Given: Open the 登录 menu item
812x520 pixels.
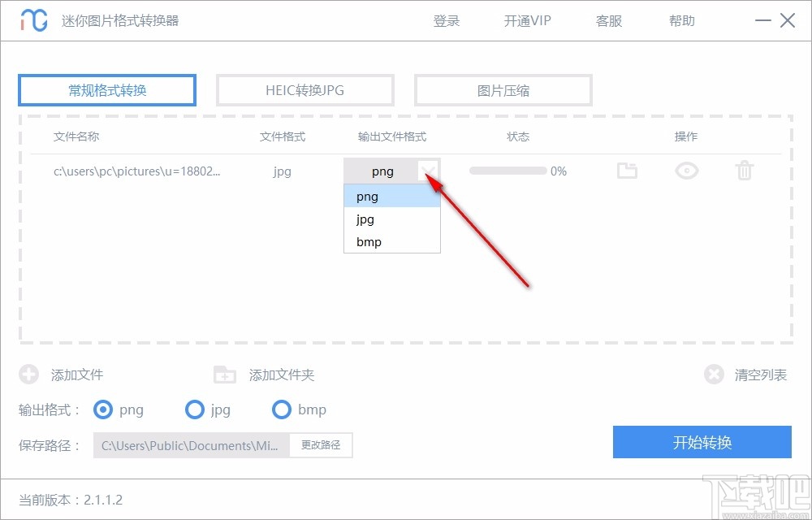Looking at the screenshot, I should click(x=447, y=20).
